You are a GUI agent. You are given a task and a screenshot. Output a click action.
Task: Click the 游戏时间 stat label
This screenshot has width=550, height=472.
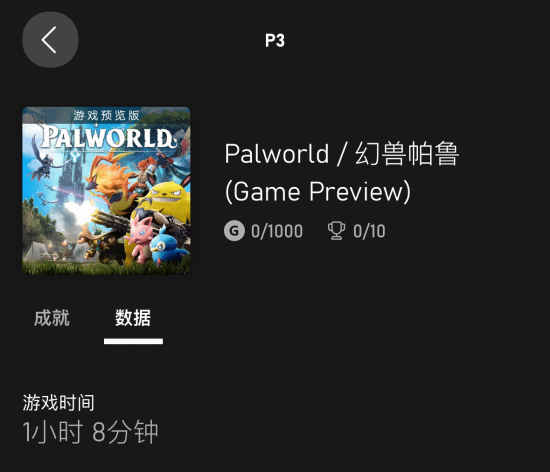tap(58, 403)
